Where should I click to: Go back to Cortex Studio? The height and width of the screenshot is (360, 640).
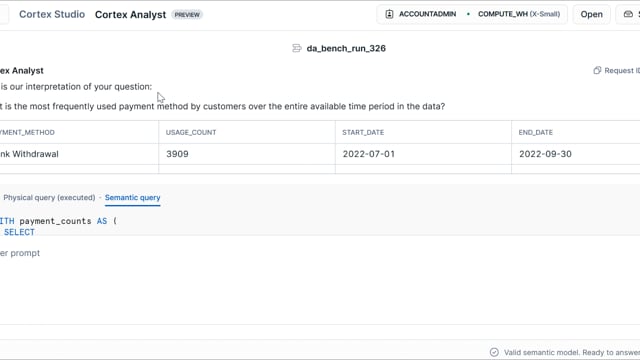pyautogui.click(x=52, y=14)
